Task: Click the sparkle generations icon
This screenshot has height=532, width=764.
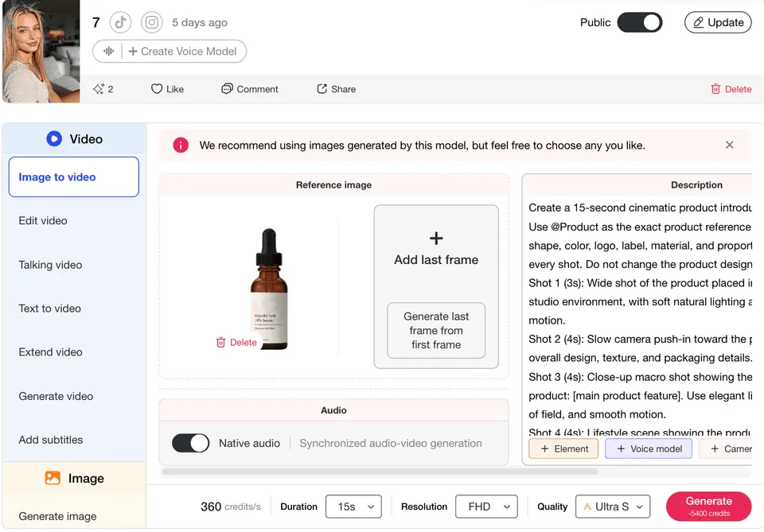Action: pos(99,88)
